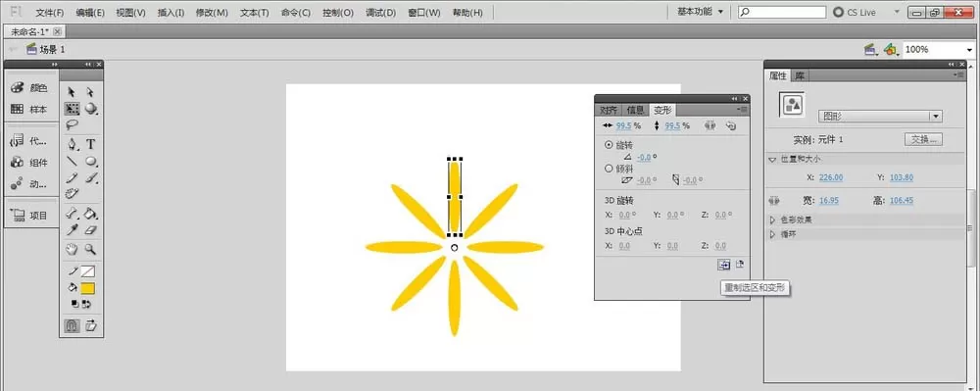Screen dimensions: 980x391
Task: Click the Y position value 103.80
Action: [x=902, y=177]
